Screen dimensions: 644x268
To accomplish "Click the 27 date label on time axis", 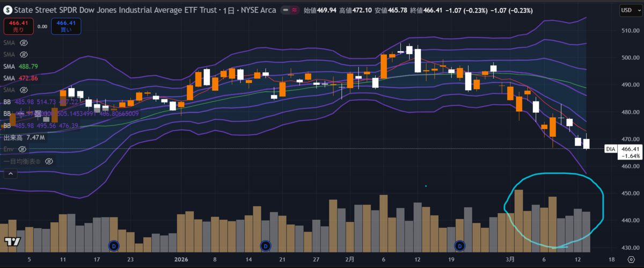I will coord(317,259).
